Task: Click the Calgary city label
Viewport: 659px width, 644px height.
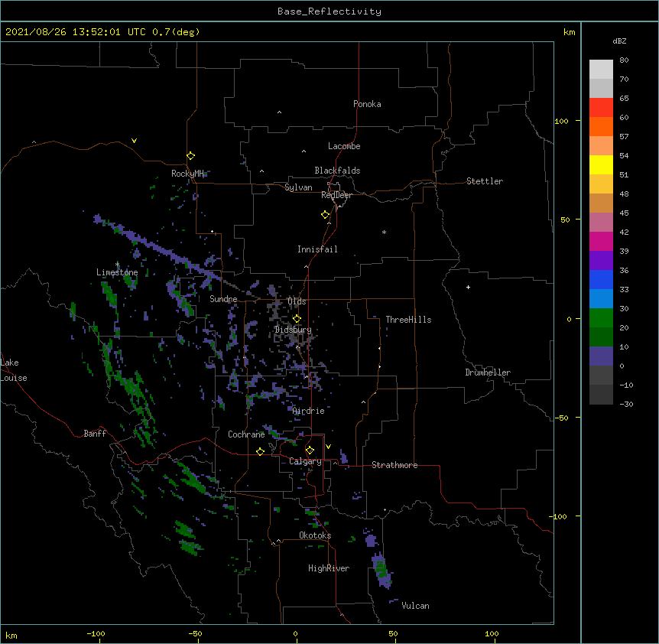Action: [305, 461]
